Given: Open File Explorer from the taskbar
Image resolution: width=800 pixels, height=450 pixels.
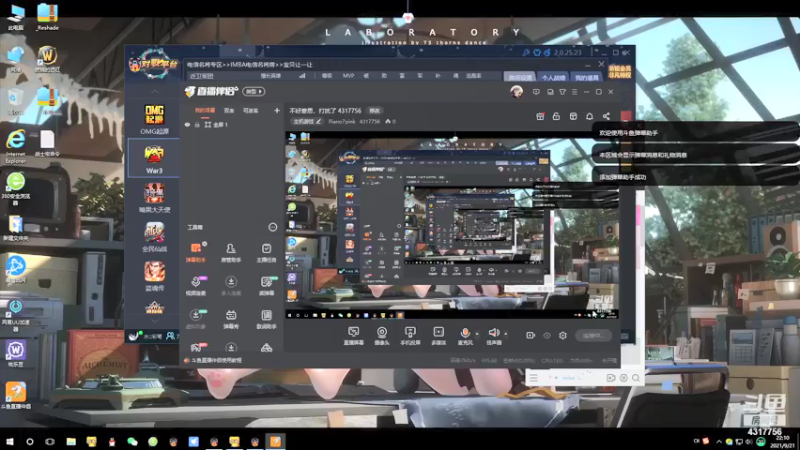Looking at the screenshot, I should click(x=71, y=442).
